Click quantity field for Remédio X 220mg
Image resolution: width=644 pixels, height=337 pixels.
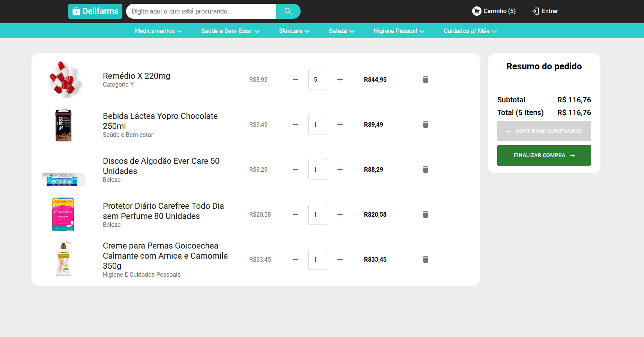point(318,79)
